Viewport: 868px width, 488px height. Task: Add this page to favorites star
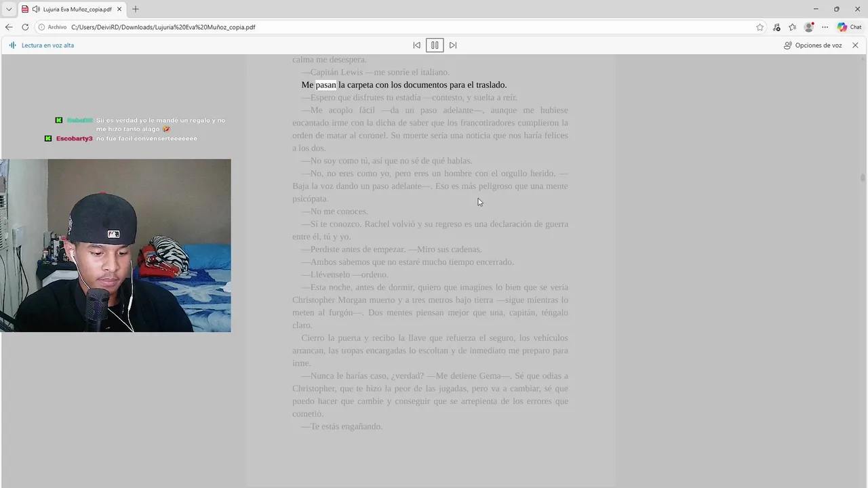[x=759, y=27]
